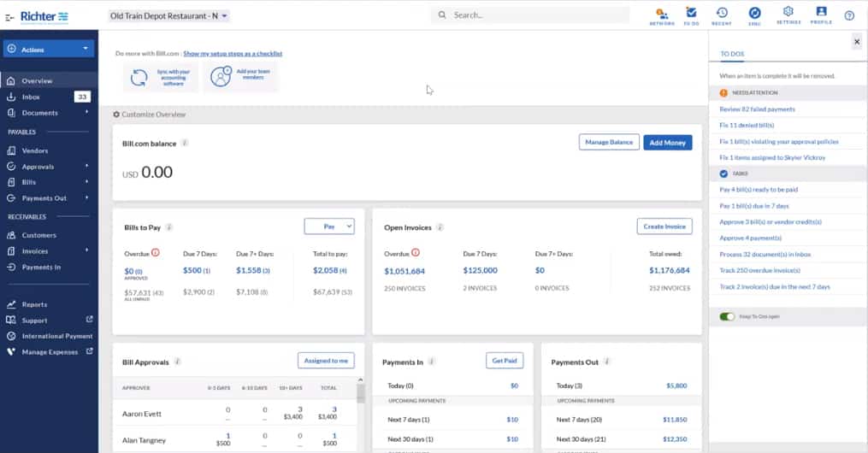The height and width of the screenshot is (453, 868).
Task: Open Show my setup steps as a checklist link
Action: [233, 54]
